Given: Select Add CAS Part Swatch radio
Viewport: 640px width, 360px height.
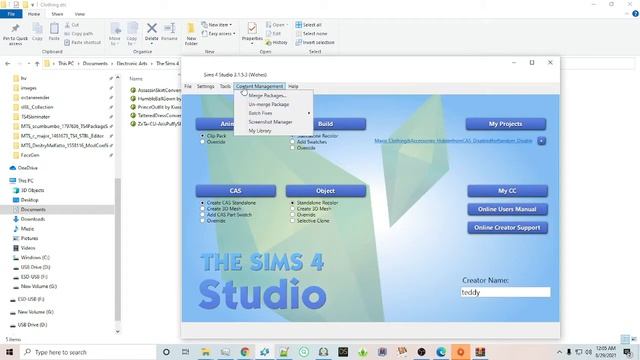Looking at the screenshot, I should click(x=202, y=215).
